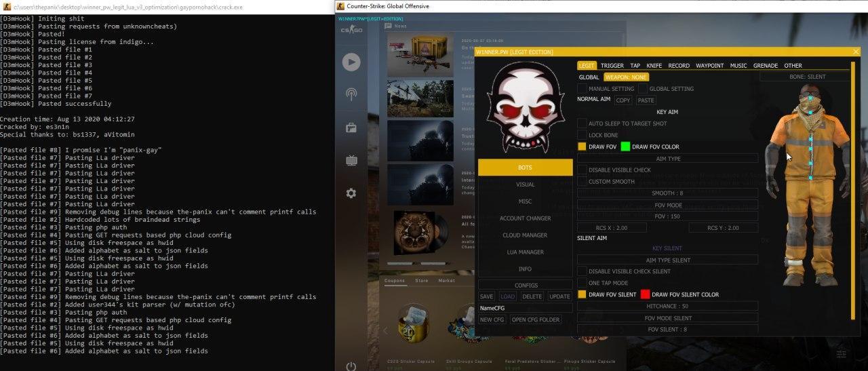The image size is (868, 371).
Task: Open the broadcast antenna sidebar icon
Action: (351, 95)
